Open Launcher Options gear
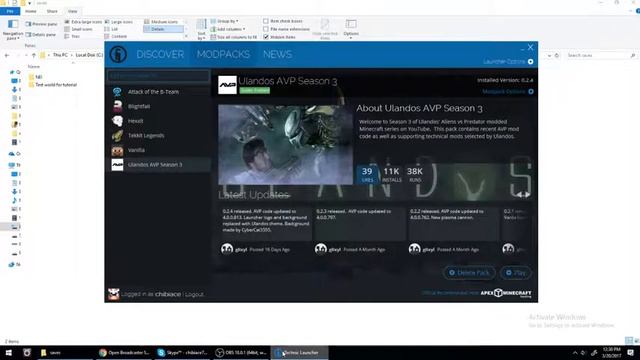Screen dimensions: 640x360 pyautogui.click(x=531, y=62)
